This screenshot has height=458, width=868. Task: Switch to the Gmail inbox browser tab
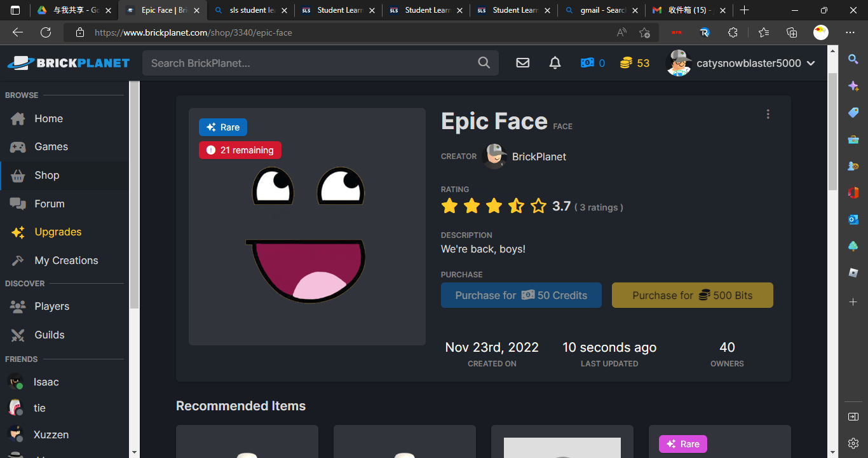(x=689, y=10)
